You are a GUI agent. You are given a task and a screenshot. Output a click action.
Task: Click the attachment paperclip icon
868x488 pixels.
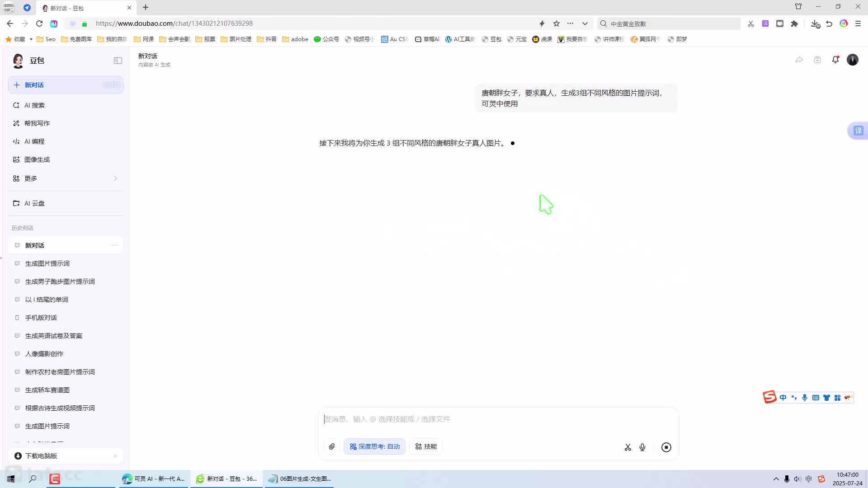pos(332,447)
